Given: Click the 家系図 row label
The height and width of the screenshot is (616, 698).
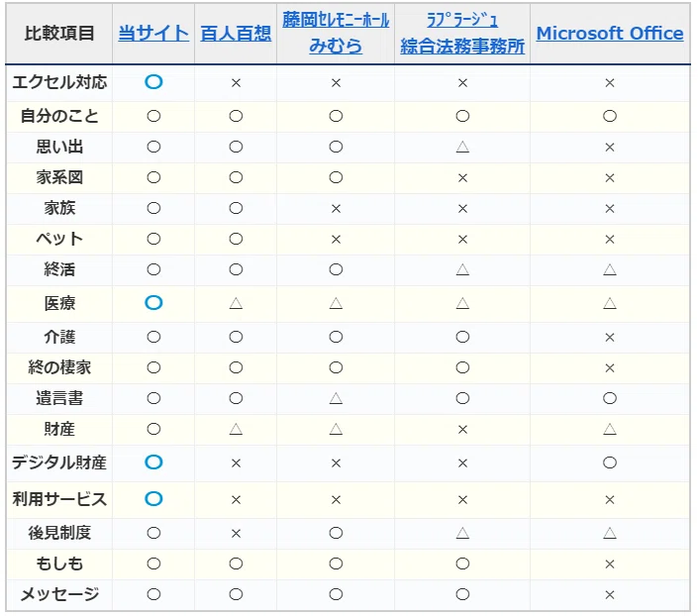Looking at the screenshot, I should pos(59,177).
